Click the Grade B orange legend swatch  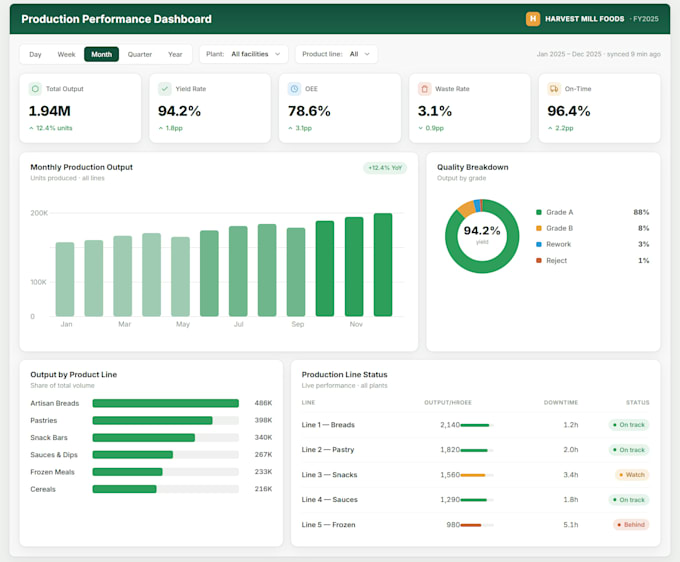click(539, 228)
